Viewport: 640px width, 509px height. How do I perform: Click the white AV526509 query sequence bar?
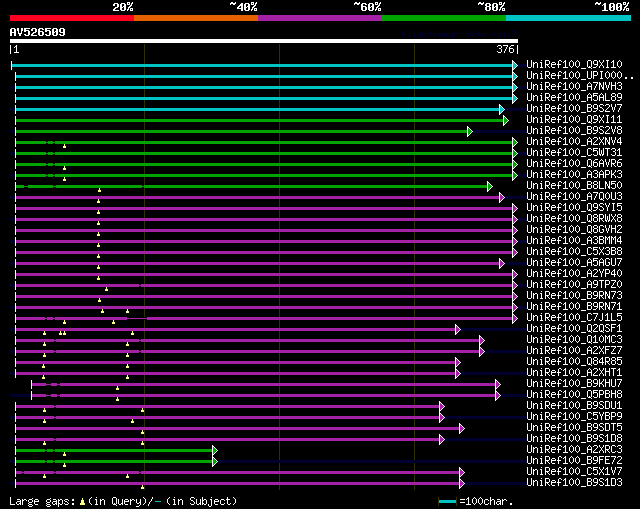coord(264,41)
